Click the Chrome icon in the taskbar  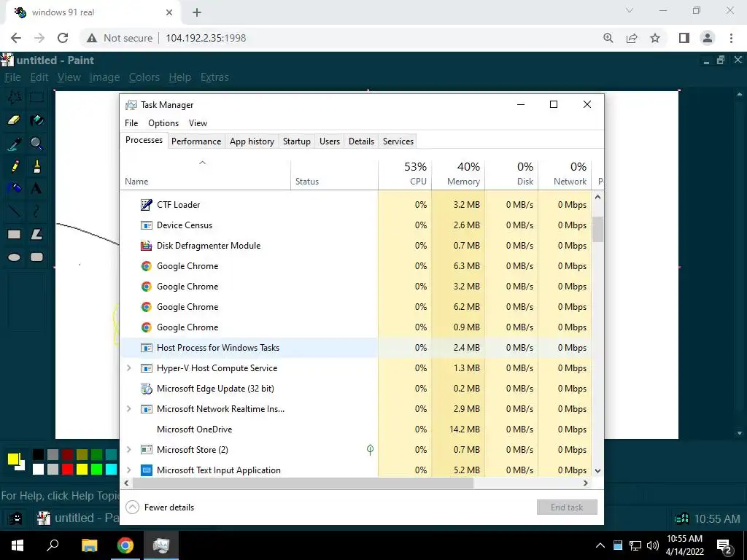125,545
